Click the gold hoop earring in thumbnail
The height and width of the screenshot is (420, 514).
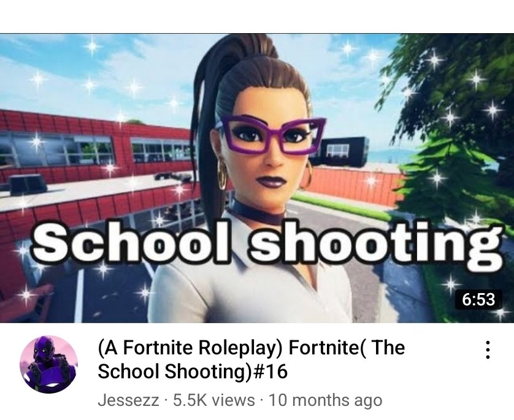tap(222, 173)
